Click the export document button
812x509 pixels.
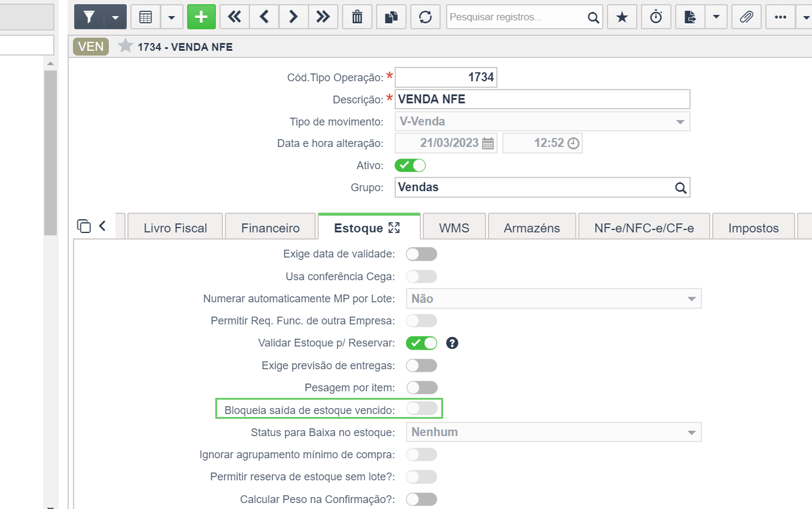tap(690, 17)
